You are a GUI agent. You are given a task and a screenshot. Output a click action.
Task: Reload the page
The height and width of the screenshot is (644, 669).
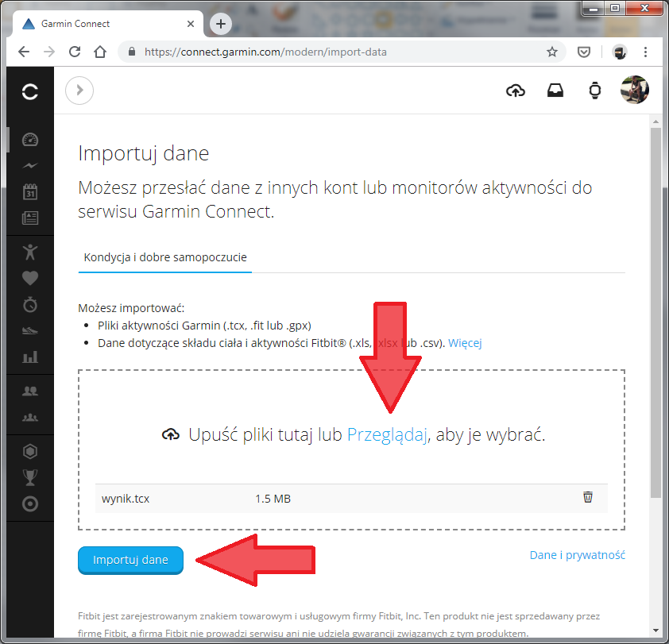75,52
